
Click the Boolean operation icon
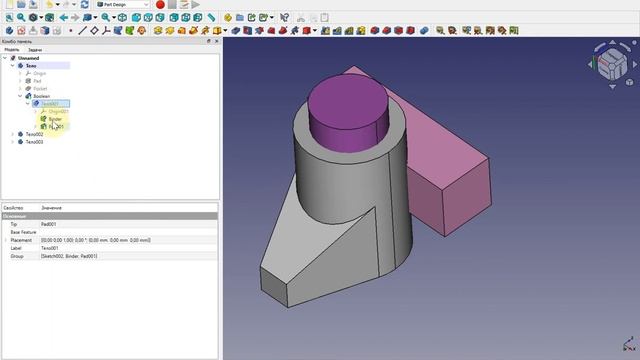coord(424,31)
